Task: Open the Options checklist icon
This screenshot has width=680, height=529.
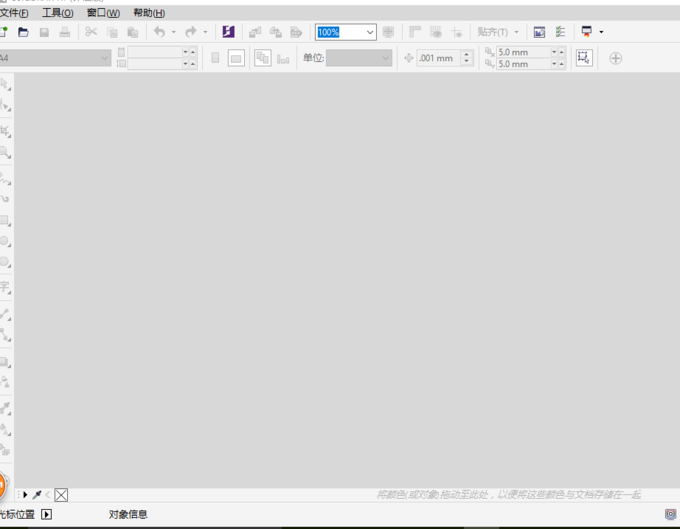Action: (x=560, y=32)
